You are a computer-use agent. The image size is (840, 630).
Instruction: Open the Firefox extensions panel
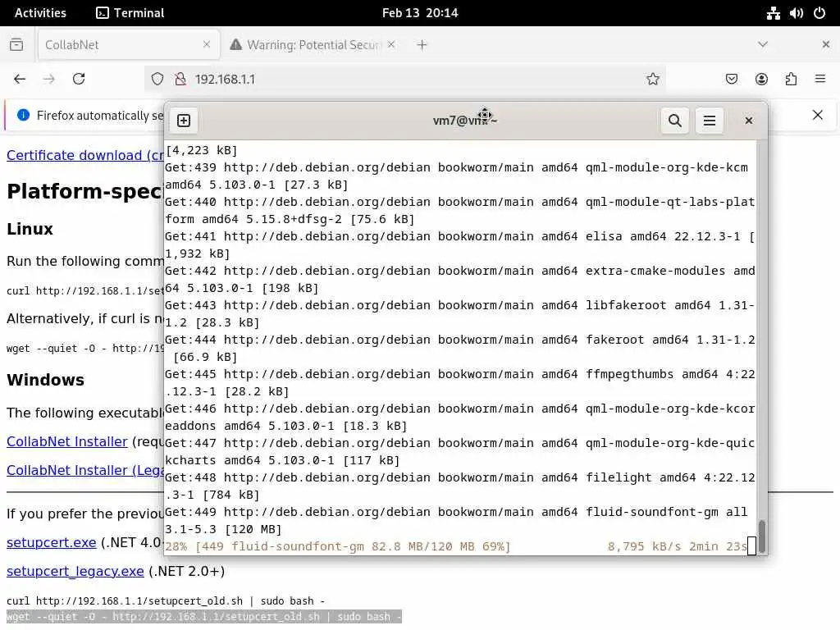pos(791,80)
